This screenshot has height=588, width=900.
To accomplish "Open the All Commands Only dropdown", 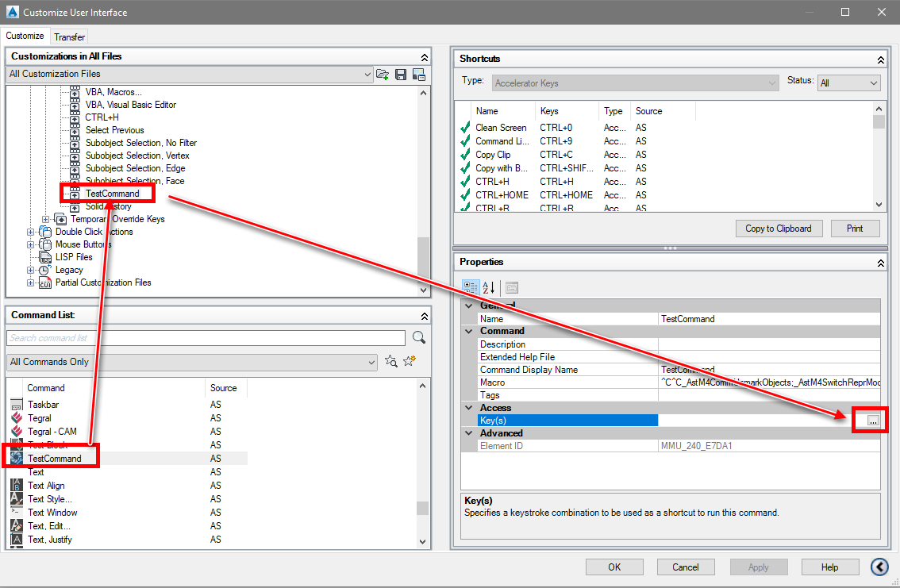I will (372, 361).
